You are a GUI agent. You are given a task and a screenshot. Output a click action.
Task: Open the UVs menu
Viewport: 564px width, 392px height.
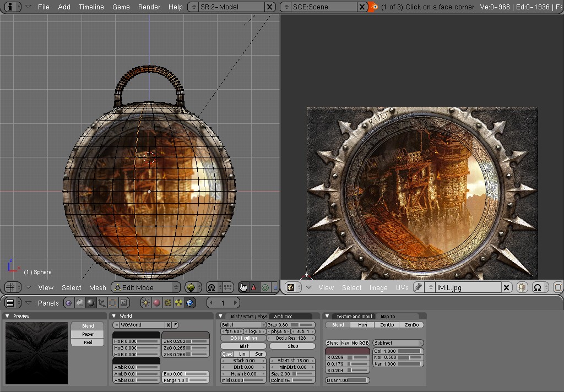click(x=402, y=287)
